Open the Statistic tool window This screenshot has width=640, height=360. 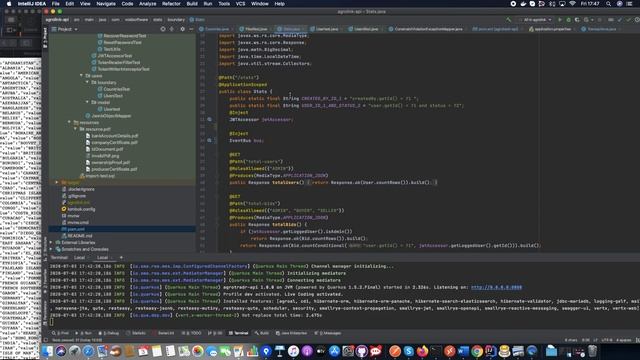(136, 333)
